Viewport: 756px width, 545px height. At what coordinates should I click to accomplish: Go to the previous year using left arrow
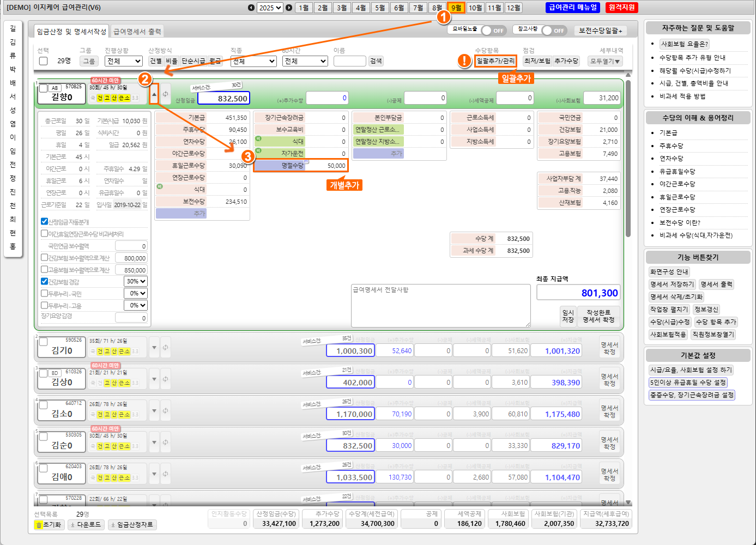point(251,8)
